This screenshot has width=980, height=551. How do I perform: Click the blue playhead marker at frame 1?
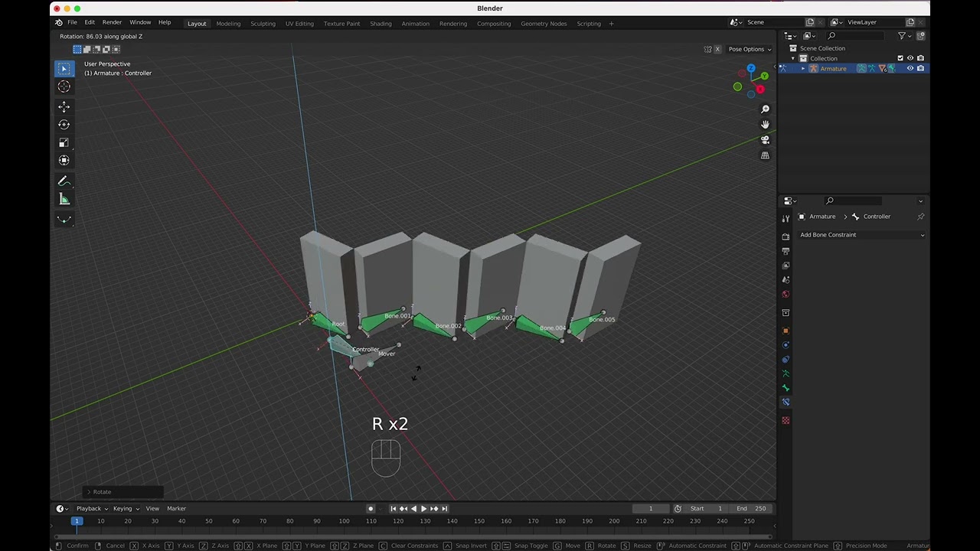coord(77,521)
